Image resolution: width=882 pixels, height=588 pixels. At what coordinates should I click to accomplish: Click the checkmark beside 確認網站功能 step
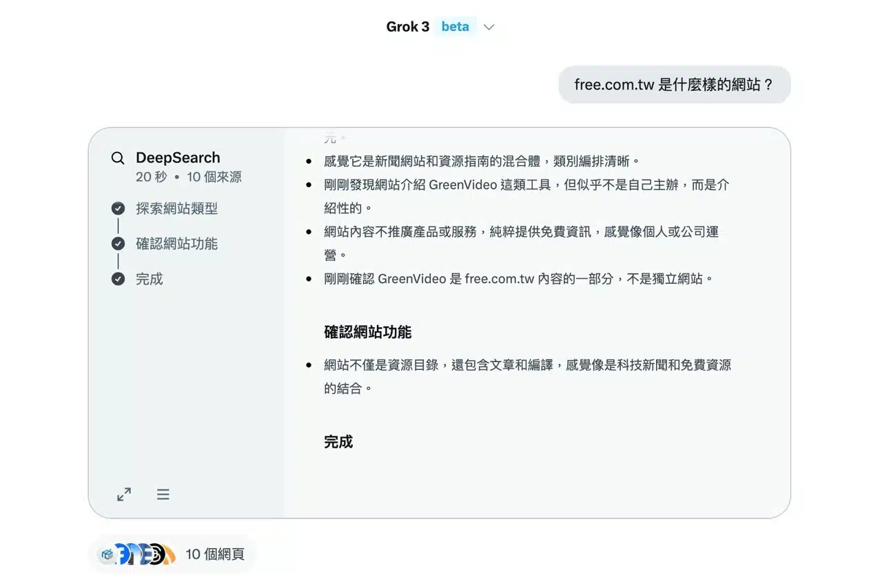point(118,244)
